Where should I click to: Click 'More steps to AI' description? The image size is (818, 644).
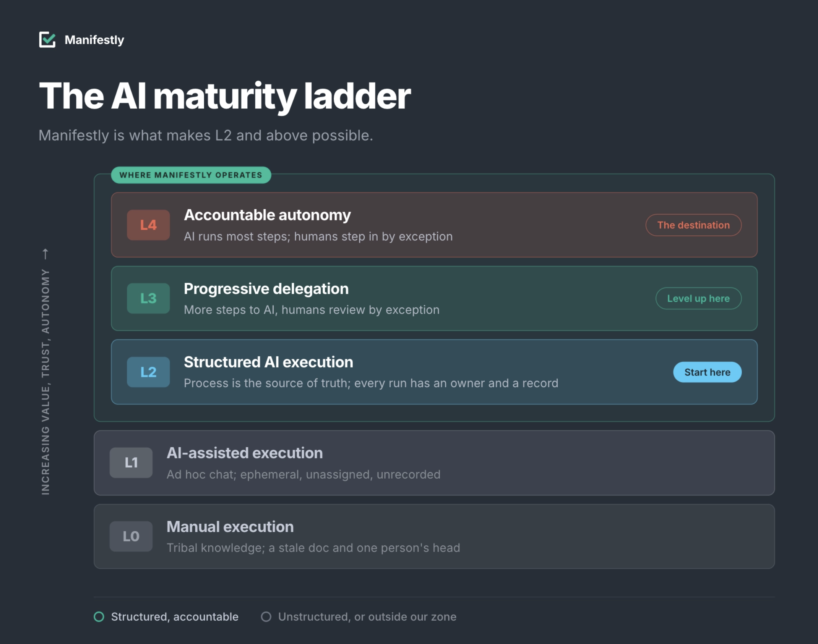[312, 310]
